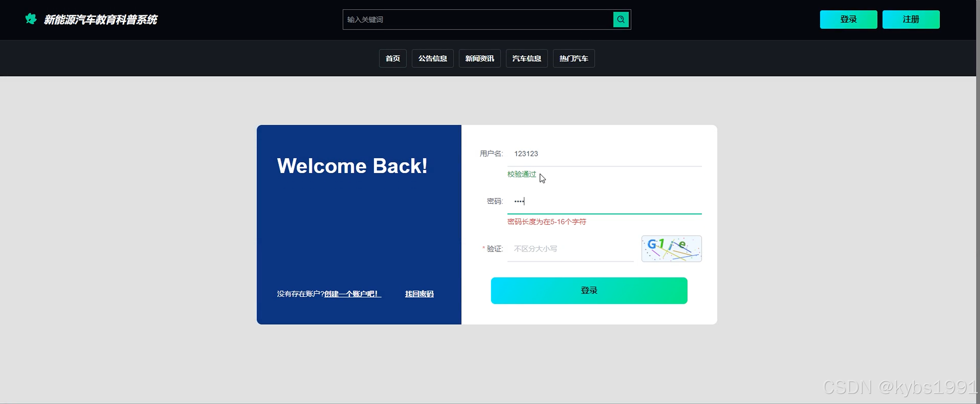Click the 找回密码 recover password link

click(419, 294)
